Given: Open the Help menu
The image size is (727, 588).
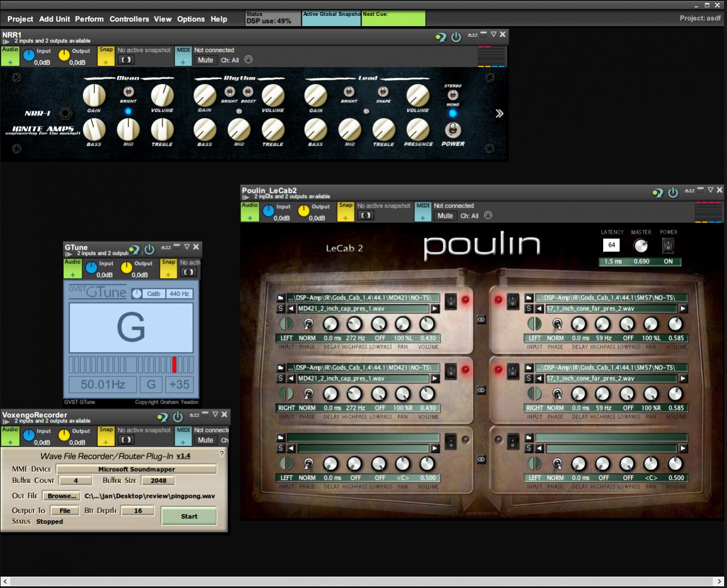Looking at the screenshot, I should coord(219,19).
